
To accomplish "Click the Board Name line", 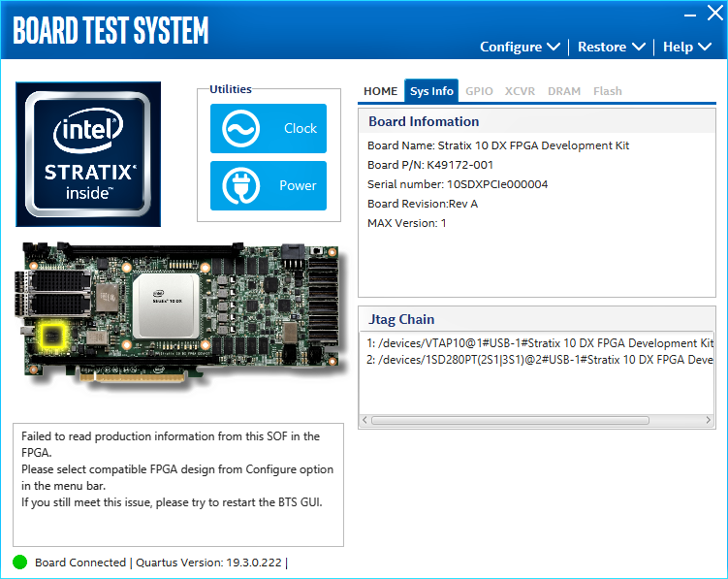I will [x=498, y=145].
